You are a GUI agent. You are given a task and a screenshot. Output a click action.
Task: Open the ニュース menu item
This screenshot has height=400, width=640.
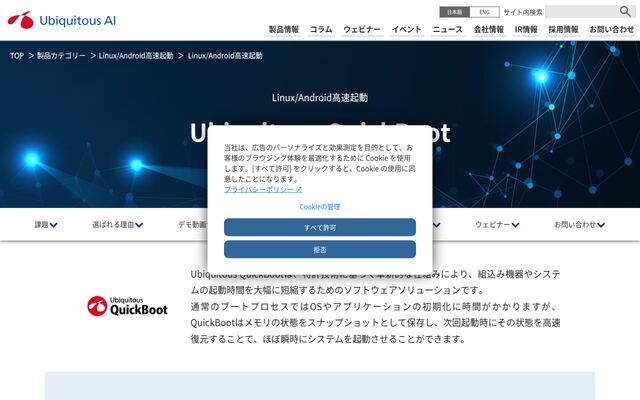(x=448, y=29)
